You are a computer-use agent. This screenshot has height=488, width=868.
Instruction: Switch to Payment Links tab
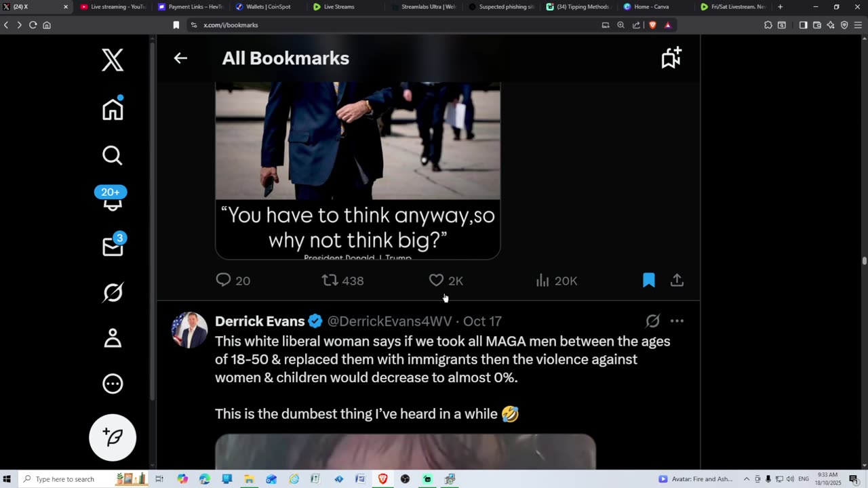190,7
